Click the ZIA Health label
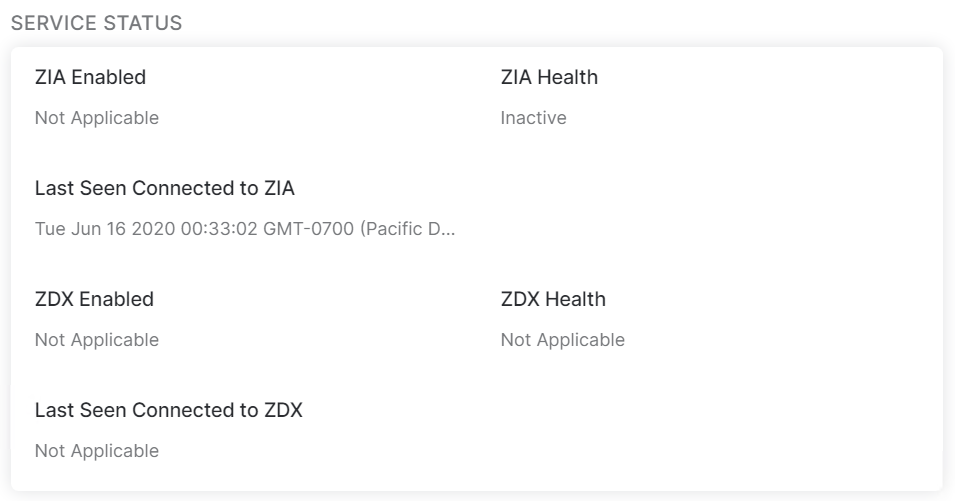This screenshot has width=955, height=501. (x=549, y=77)
